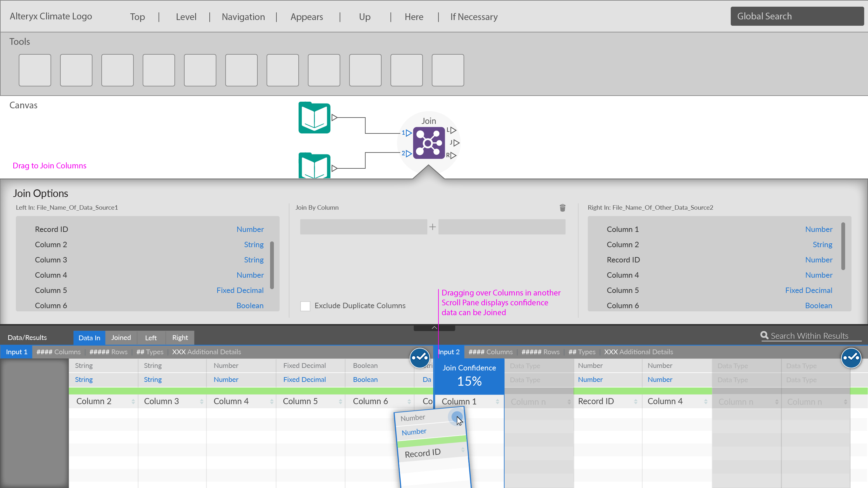Click the Number type link for Record ID
This screenshot has height=488, width=868.
point(250,229)
